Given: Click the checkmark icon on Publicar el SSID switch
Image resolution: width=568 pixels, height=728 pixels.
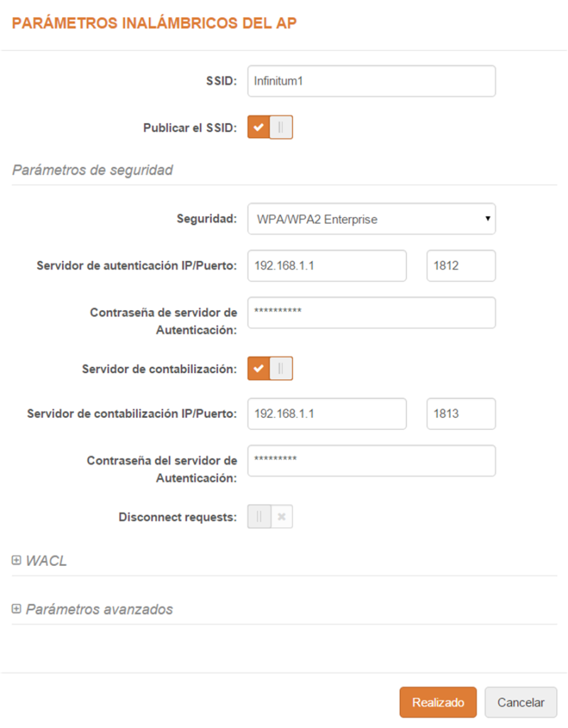Looking at the screenshot, I should (259, 127).
